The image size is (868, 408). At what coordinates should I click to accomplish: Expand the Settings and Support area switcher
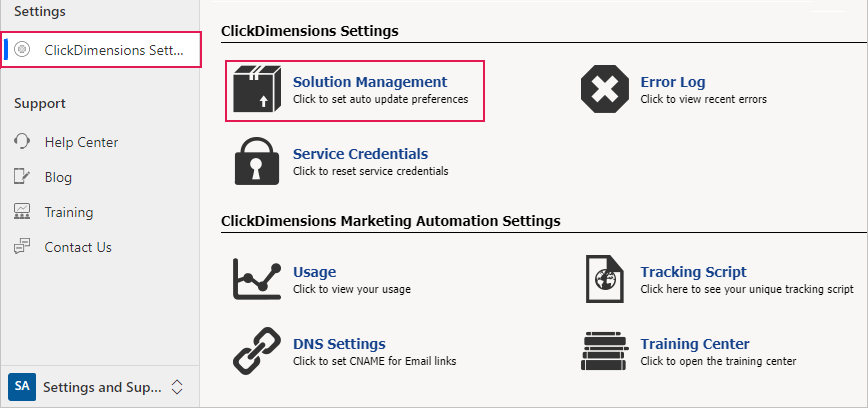[x=177, y=387]
